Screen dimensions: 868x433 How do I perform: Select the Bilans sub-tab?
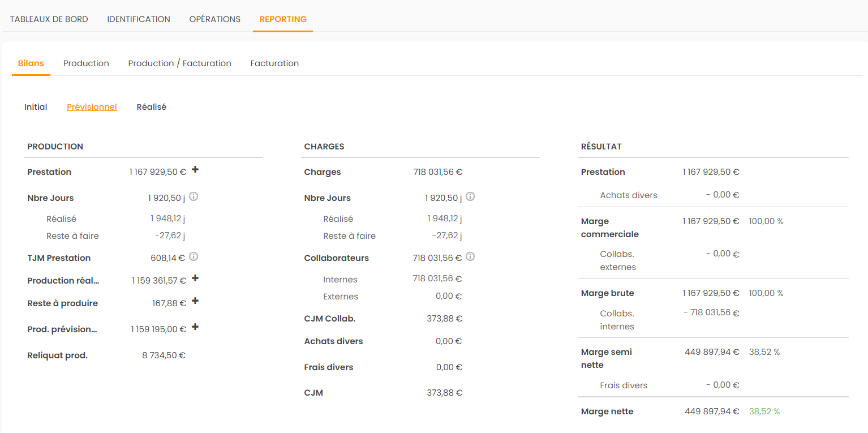point(31,63)
